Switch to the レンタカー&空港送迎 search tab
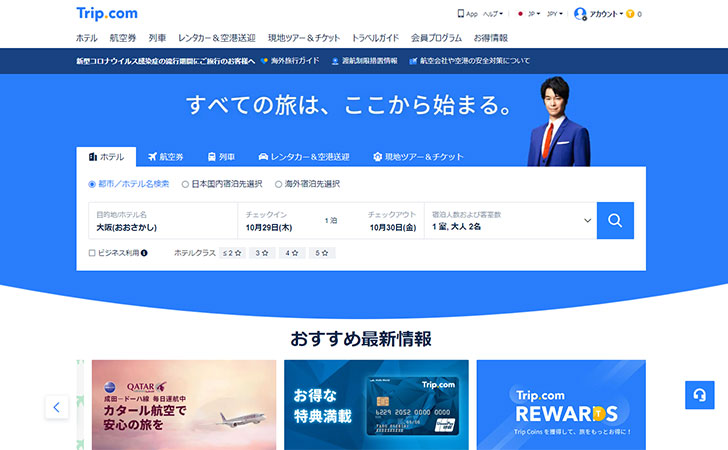The height and width of the screenshot is (450, 728). pos(304,157)
